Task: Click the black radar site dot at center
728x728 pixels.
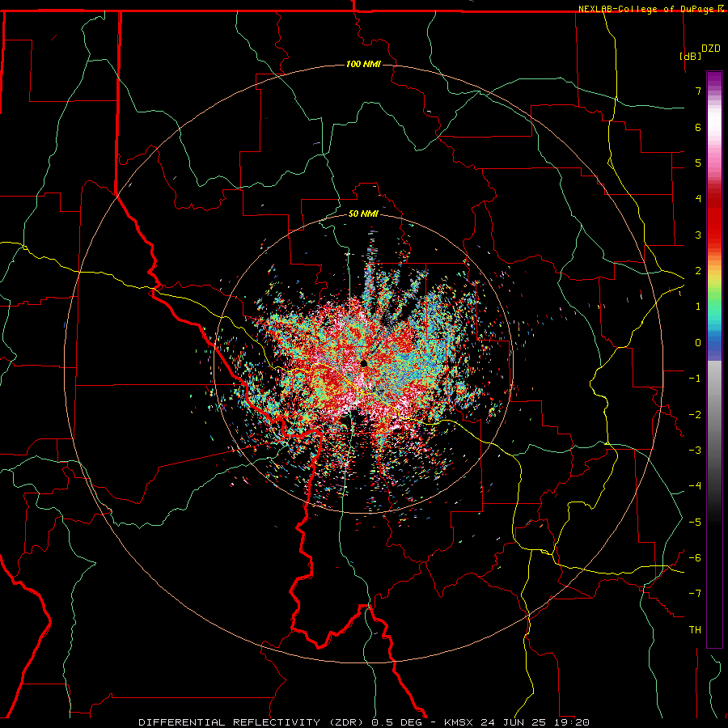Action: [363, 363]
